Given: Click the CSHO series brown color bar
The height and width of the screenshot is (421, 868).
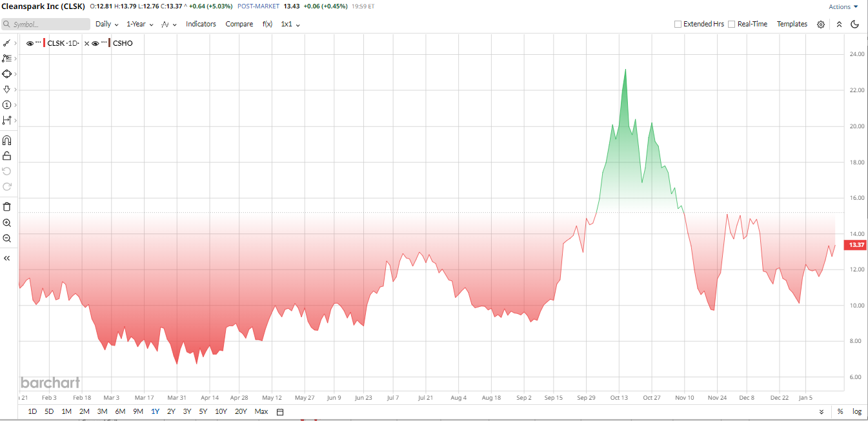Looking at the screenshot, I should click(110, 43).
